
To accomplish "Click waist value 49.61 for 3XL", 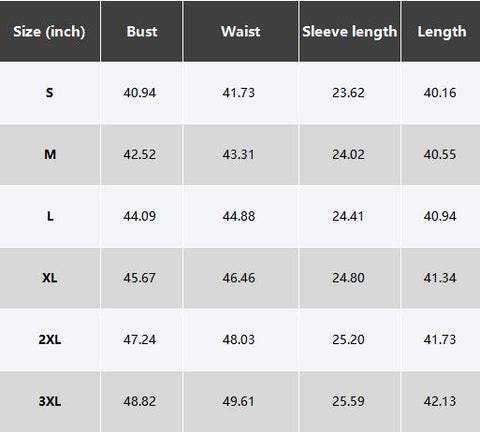I will point(238,401).
